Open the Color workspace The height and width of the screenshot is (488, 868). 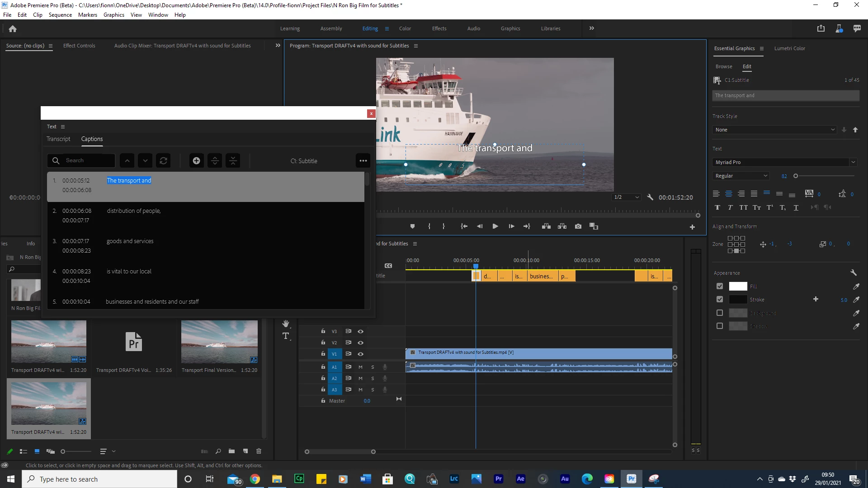[405, 28]
